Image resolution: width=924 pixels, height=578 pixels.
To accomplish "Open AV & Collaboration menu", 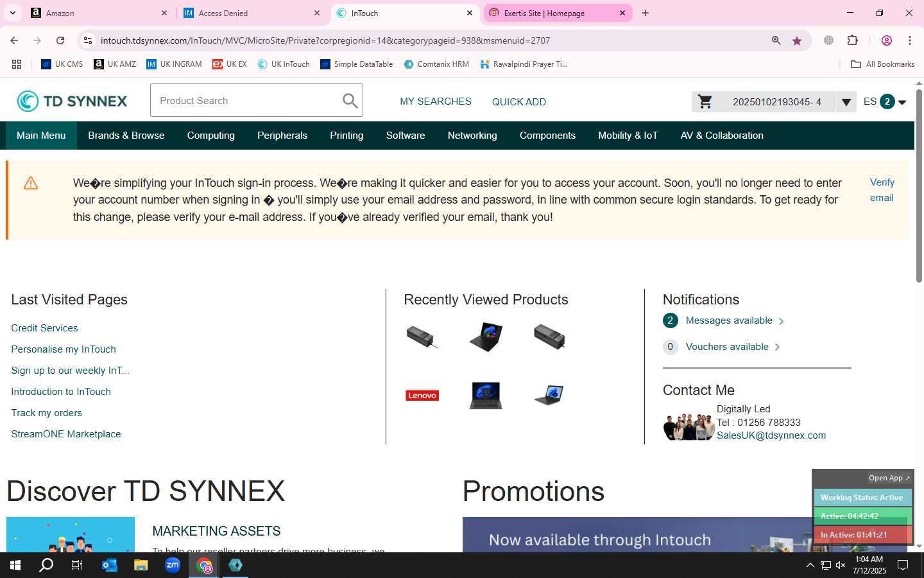I will [x=722, y=136].
